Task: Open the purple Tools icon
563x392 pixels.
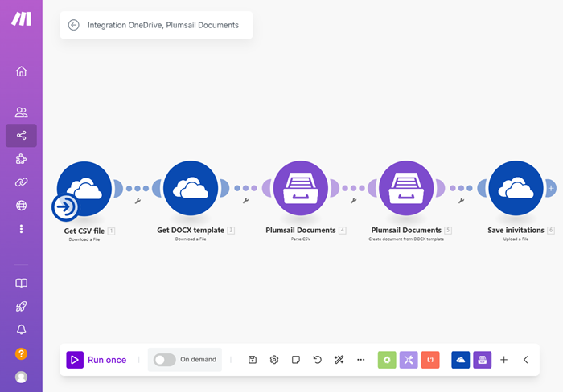Action: coord(409,360)
